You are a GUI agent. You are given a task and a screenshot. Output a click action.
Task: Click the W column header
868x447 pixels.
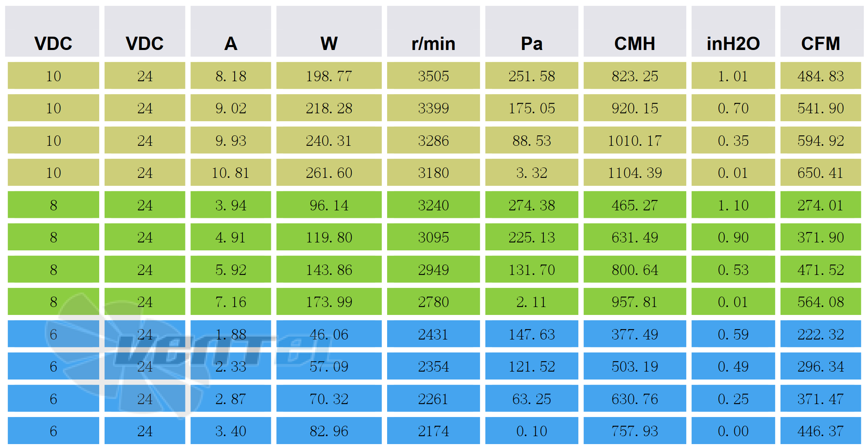(x=329, y=43)
